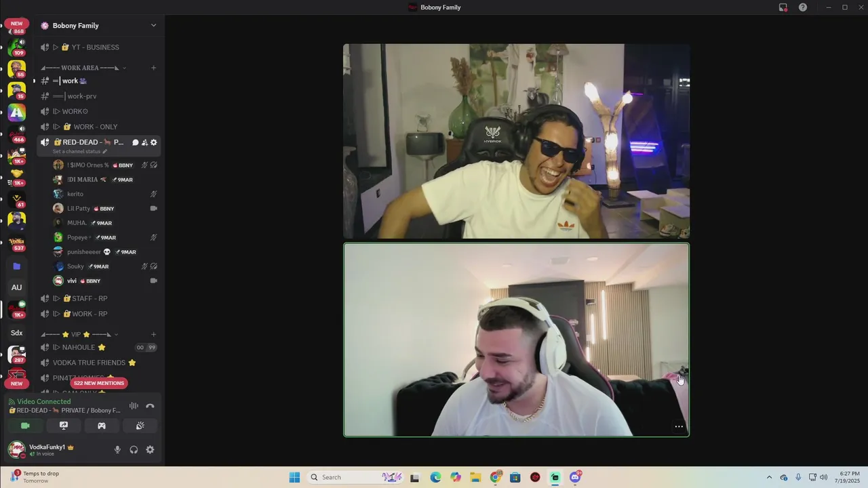Mute your microphone in user panel
The height and width of the screenshot is (488, 868).
117,449
